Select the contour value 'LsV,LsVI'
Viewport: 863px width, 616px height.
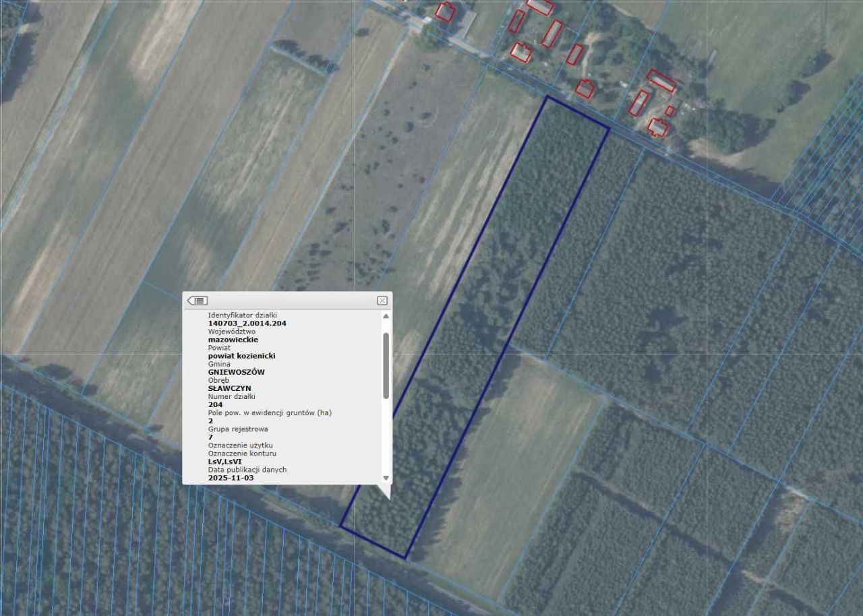click(x=226, y=462)
